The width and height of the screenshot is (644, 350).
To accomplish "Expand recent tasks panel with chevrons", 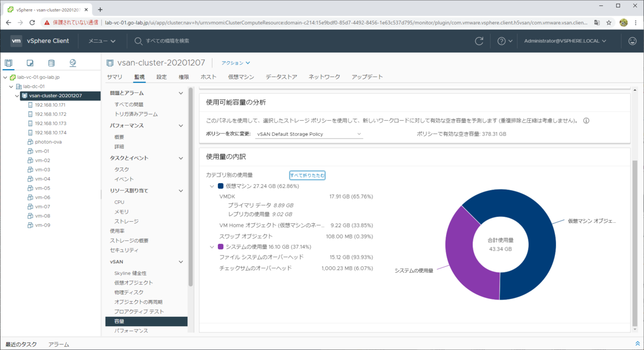I will [637, 344].
